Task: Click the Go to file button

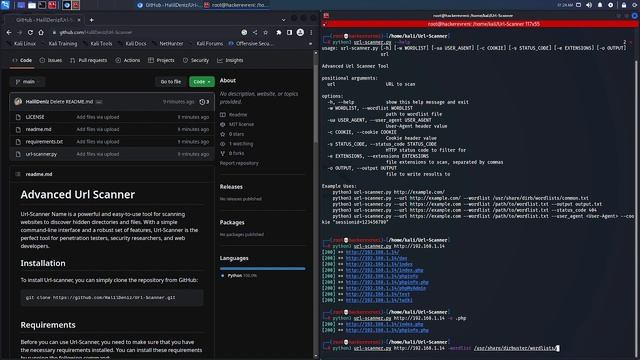Action: coord(171,82)
